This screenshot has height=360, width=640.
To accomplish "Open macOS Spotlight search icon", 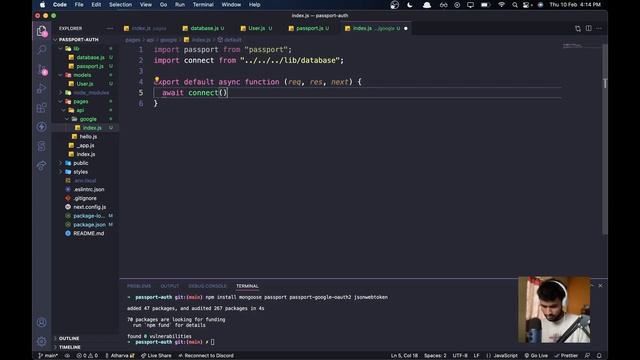I will [515, 5].
